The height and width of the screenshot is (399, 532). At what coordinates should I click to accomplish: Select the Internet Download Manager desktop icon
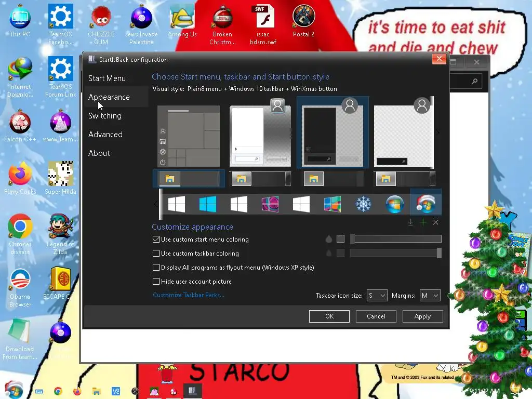pyautogui.click(x=20, y=78)
